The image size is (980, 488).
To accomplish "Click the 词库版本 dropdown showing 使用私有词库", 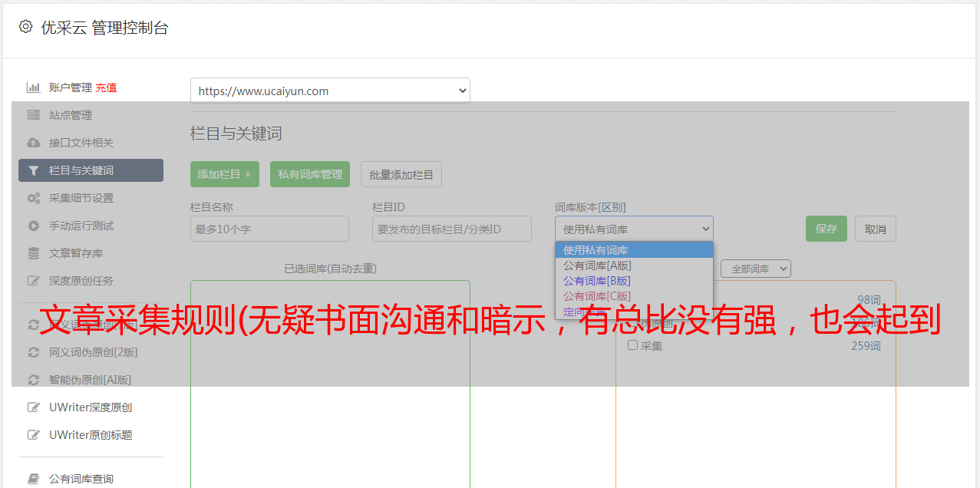I will point(634,229).
